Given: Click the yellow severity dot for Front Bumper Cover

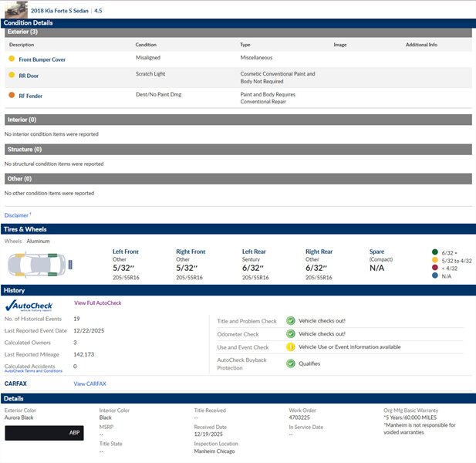Looking at the screenshot, I should coord(12,59).
